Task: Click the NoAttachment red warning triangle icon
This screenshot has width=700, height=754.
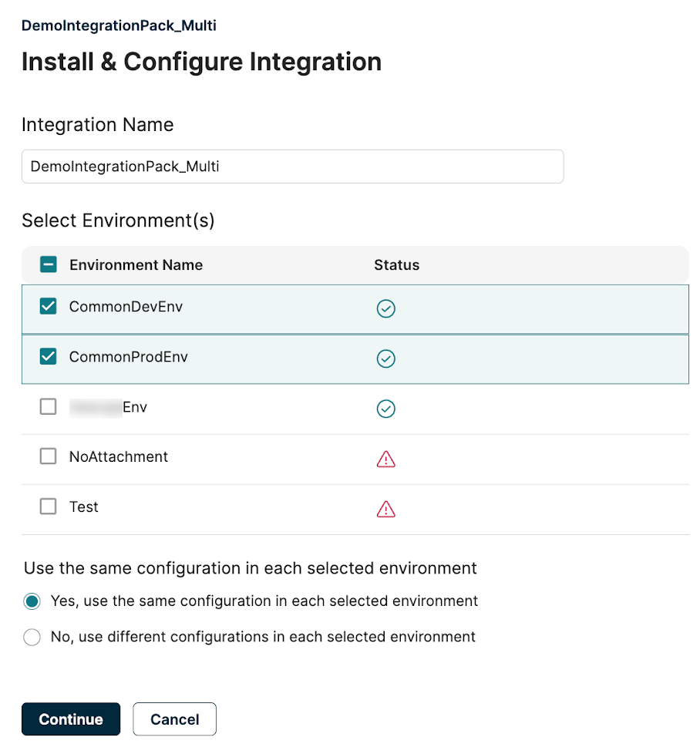Action: point(385,459)
